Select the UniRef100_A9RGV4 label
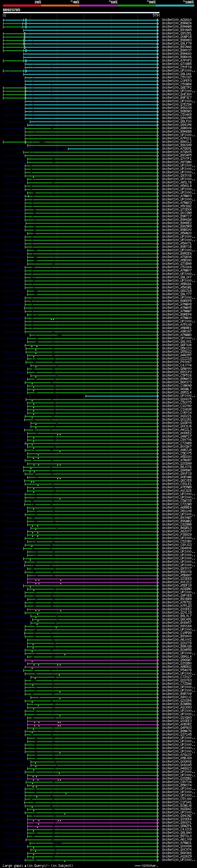 (x=177, y=128)
